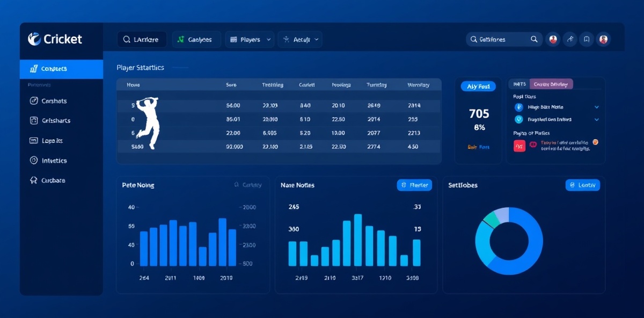The width and height of the screenshot is (644, 318).
Task: Switch to the NETS tab
Action: (519, 84)
